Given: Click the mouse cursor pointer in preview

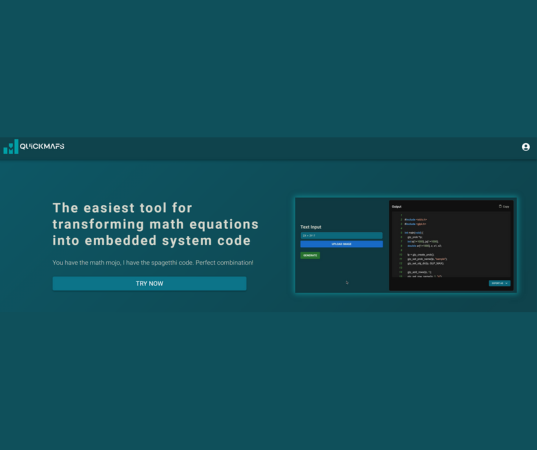Looking at the screenshot, I should pyautogui.click(x=347, y=283).
